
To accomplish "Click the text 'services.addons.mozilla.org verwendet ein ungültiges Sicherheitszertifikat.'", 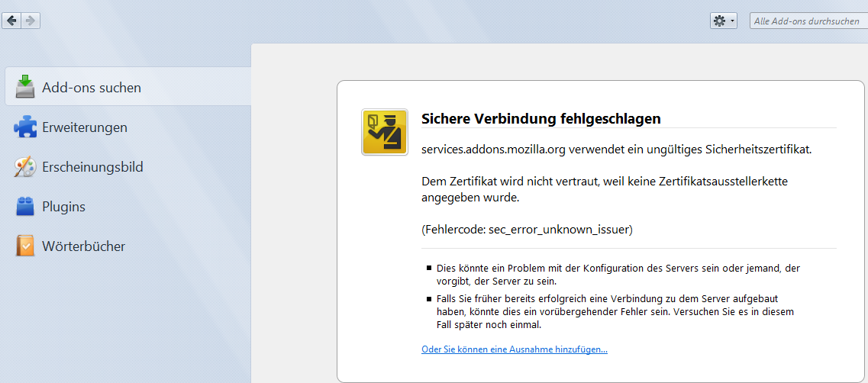I will pos(617,150).
